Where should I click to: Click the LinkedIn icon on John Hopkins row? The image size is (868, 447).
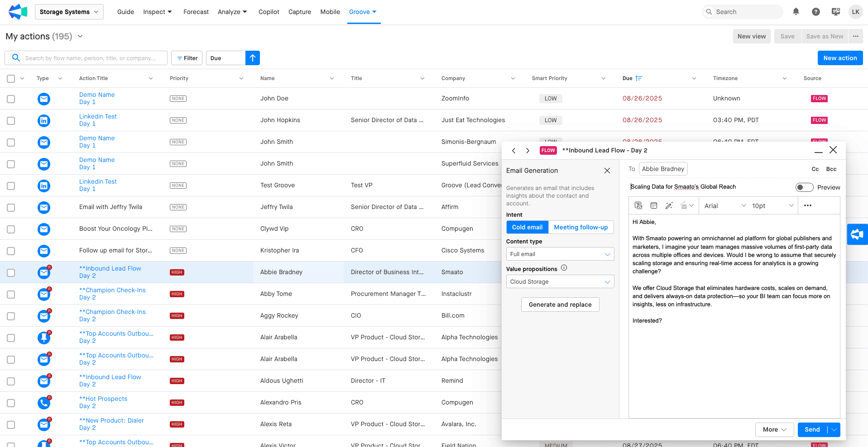[x=43, y=120]
